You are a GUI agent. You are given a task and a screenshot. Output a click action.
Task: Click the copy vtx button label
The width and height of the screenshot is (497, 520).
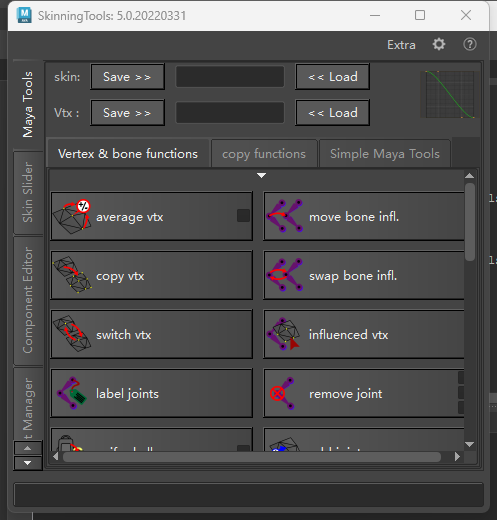(x=120, y=276)
